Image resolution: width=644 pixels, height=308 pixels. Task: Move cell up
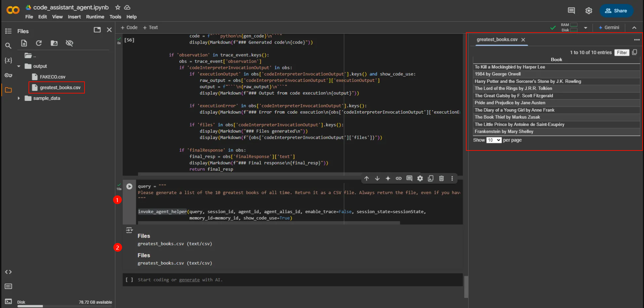tap(367, 178)
